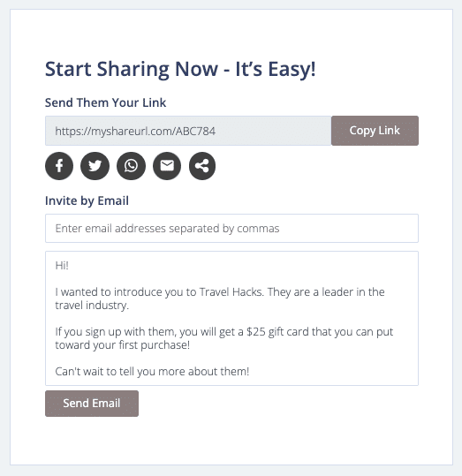Click the Copy Link button

coord(375,131)
